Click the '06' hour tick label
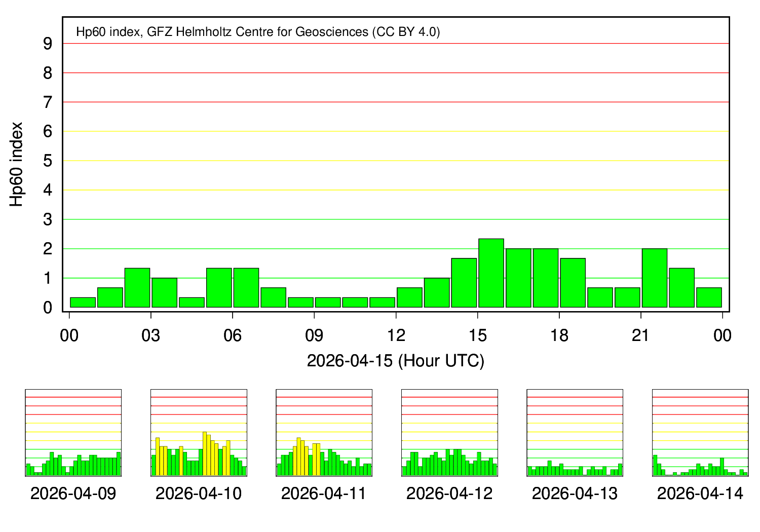760x532 pixels. coord(233,335)
